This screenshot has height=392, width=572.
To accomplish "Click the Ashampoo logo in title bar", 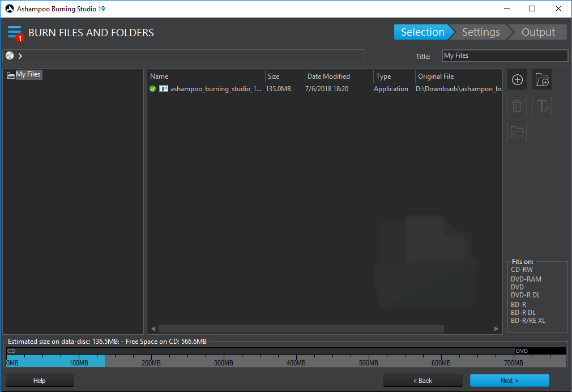I will point(10,8).
